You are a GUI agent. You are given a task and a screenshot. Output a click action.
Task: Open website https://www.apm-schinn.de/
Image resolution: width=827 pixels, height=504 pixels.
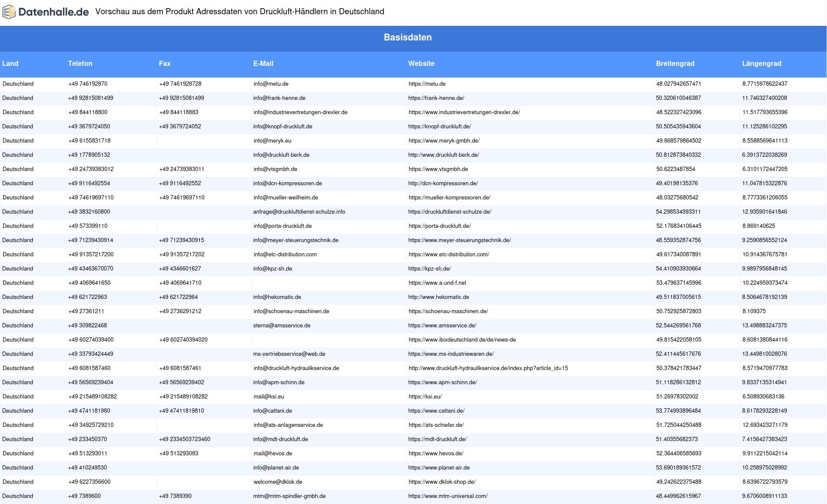tap(442, 383)
